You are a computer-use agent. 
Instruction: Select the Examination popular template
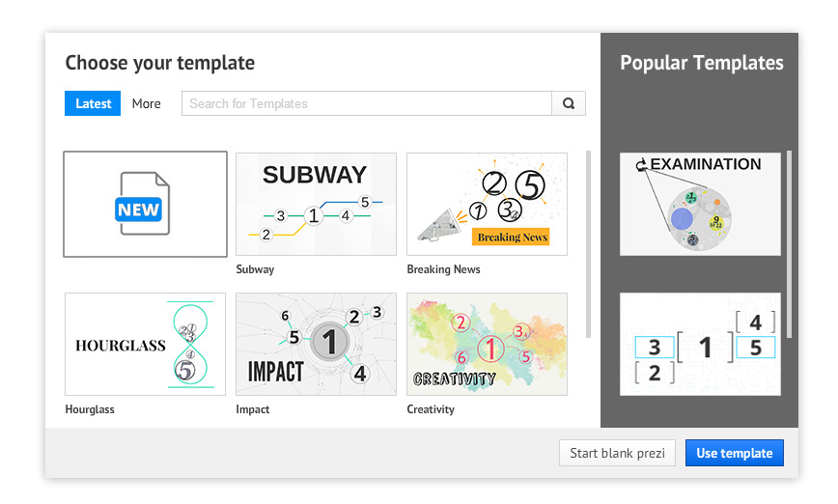(x=700, y=204)
